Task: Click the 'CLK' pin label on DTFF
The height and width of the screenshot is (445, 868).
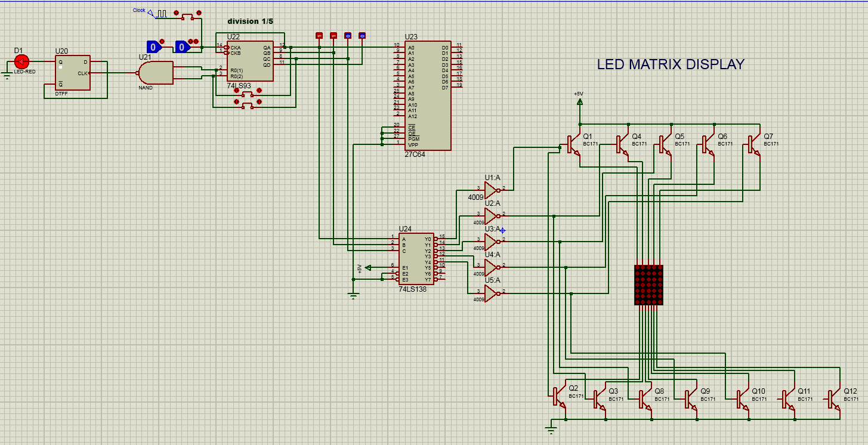Action: tap(83, 73)
